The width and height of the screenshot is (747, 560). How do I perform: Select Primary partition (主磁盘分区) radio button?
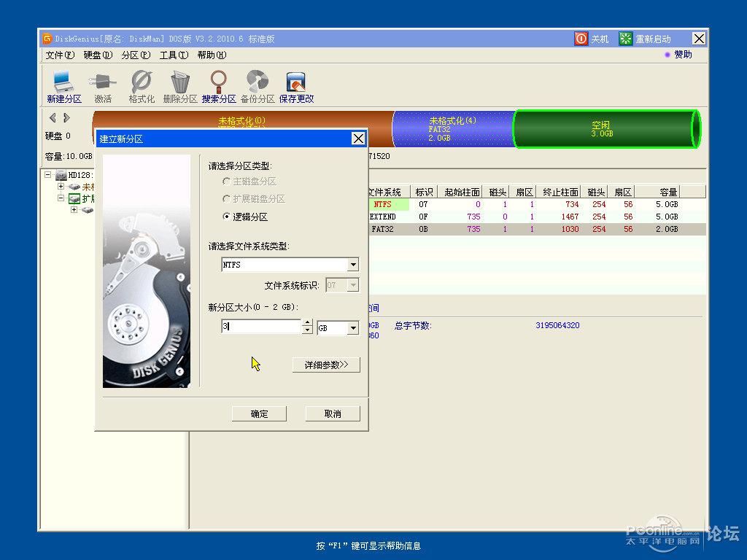pos(226,182)
